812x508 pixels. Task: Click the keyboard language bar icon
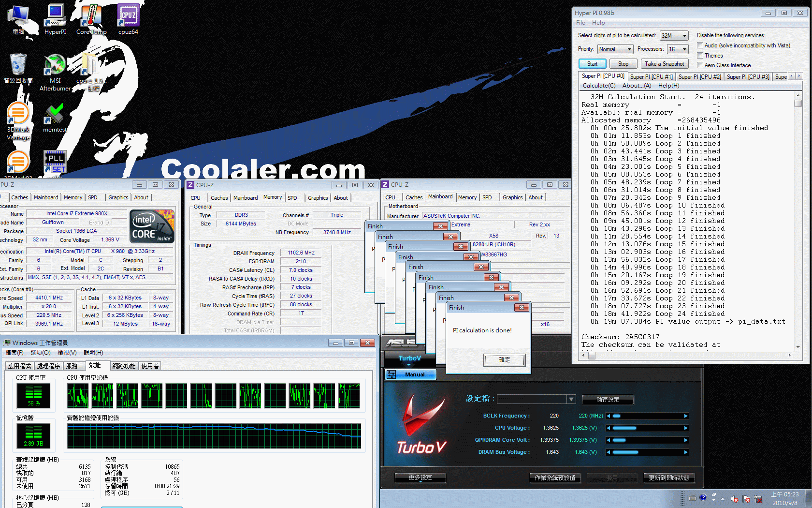tap(693, 498)
